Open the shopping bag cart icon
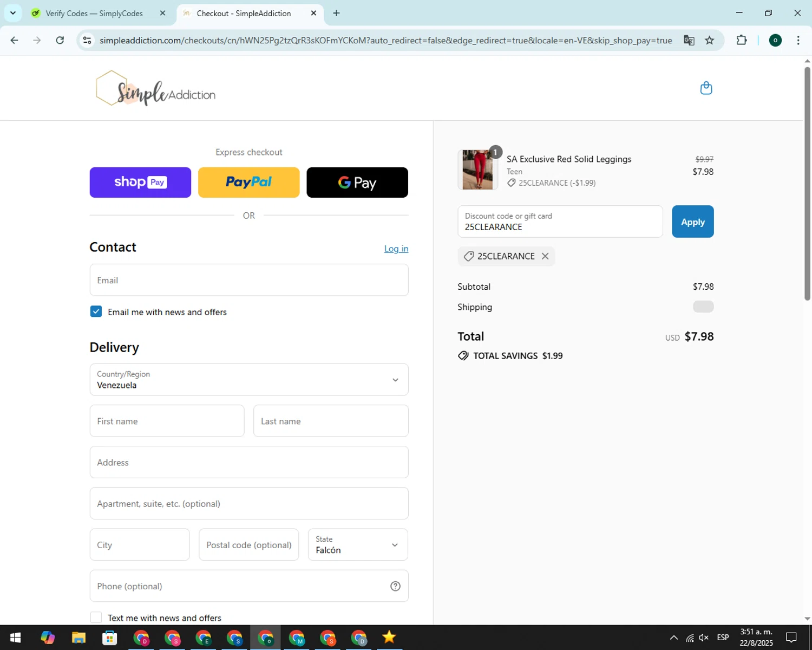The height and width of the screenshot is (650, 812). tap(706, 88)
